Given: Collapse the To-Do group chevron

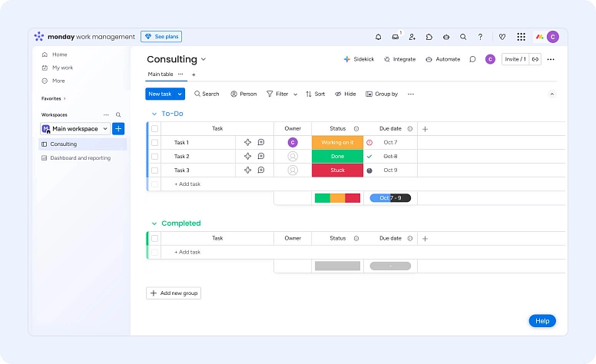Looking at the screenshot, I should 154,114.
